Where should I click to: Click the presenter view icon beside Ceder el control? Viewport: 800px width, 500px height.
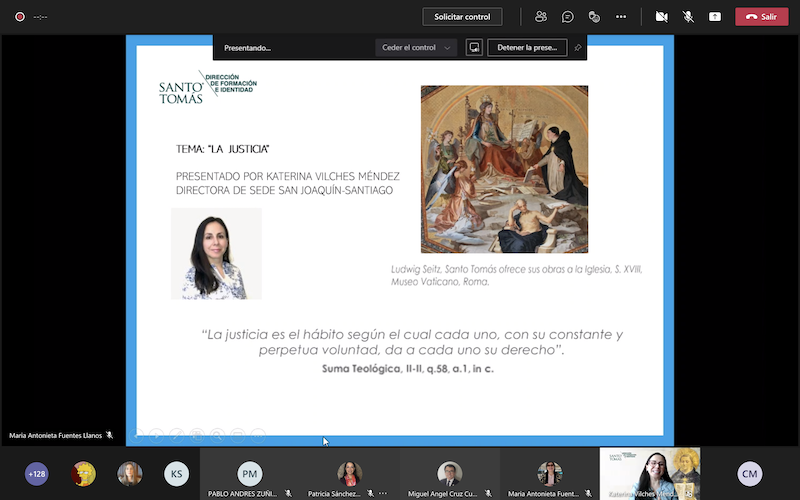click(x=474, y=47)
